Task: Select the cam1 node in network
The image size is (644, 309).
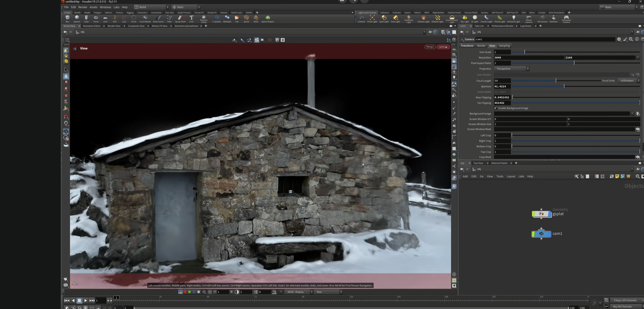Action: click(541, 234)
